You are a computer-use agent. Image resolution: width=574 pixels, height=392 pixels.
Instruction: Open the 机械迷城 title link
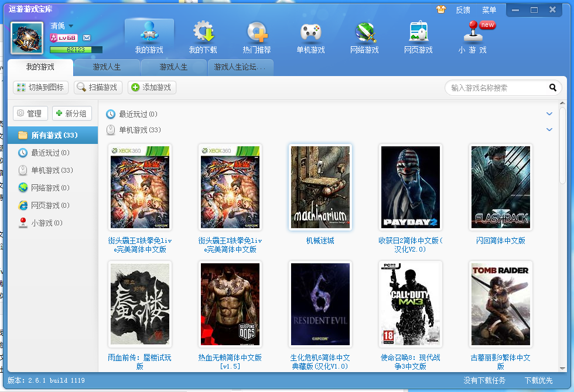[x=320, y=240]
